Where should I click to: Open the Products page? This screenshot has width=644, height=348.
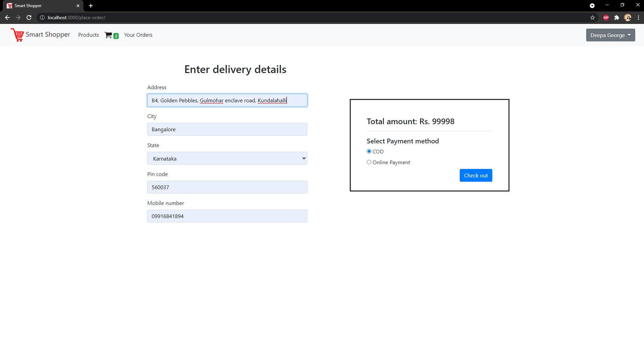(88, 35)
